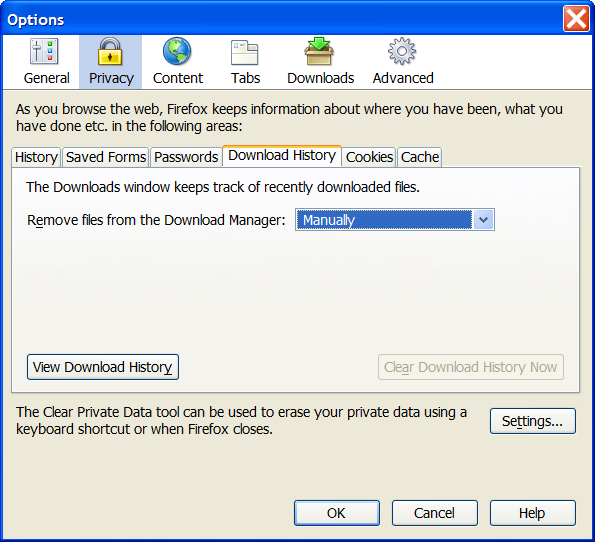Click the Cancel button
Screen dimensions: 595x542
point(434,513)
